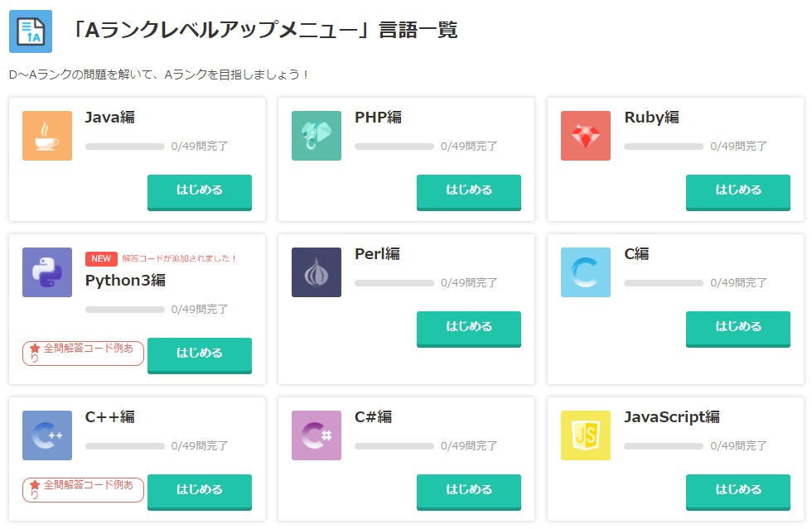This screenshot has height=529, width=812.
Task: Click the PHP elephant icon
Action: coord(317,136)
